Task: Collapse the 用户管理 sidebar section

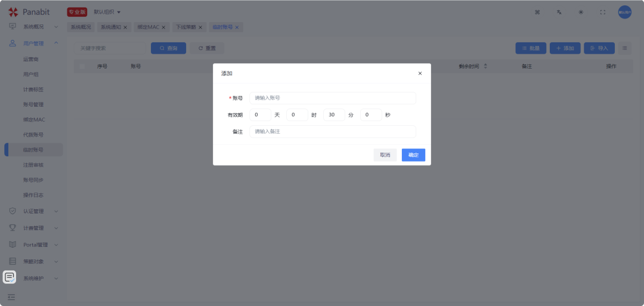Action: tap(56, 43)
